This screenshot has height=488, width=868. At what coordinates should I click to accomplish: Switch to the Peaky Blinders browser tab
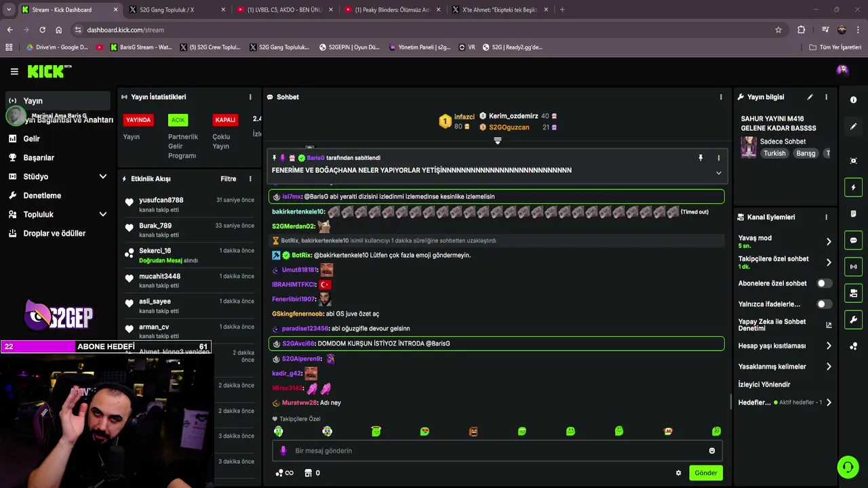393,9
